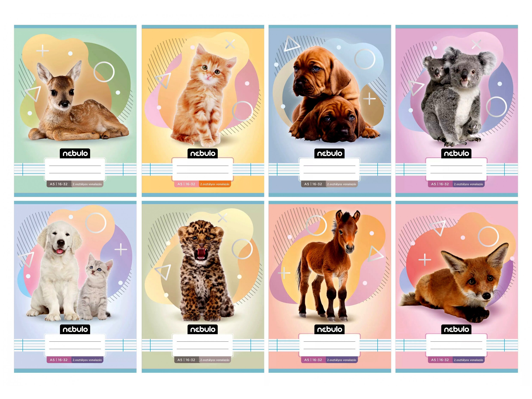532x399 pixels.
Task: Click the nebulo logo under the foal
Action: point(329,329)
